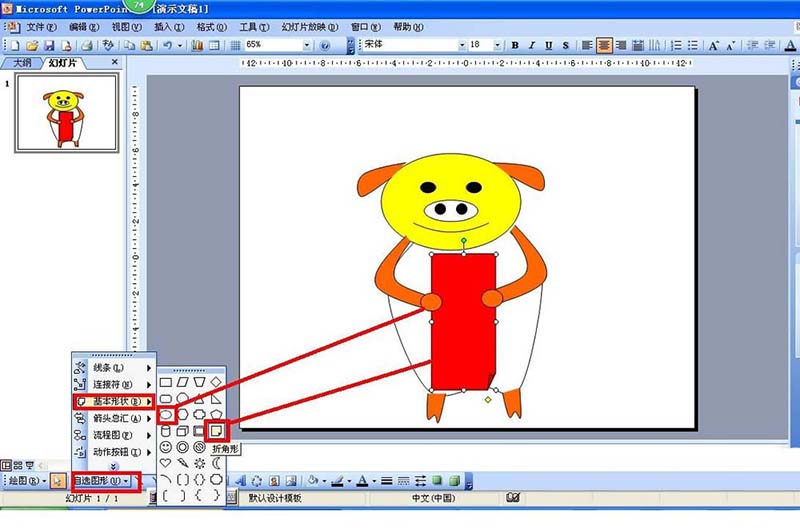Expand more AutoShapes menu items chevron
The image size is (800, 530).
click(x=114, y=466)
